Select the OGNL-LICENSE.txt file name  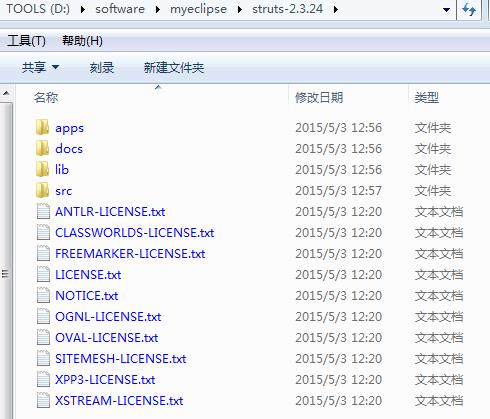point(108,317)
